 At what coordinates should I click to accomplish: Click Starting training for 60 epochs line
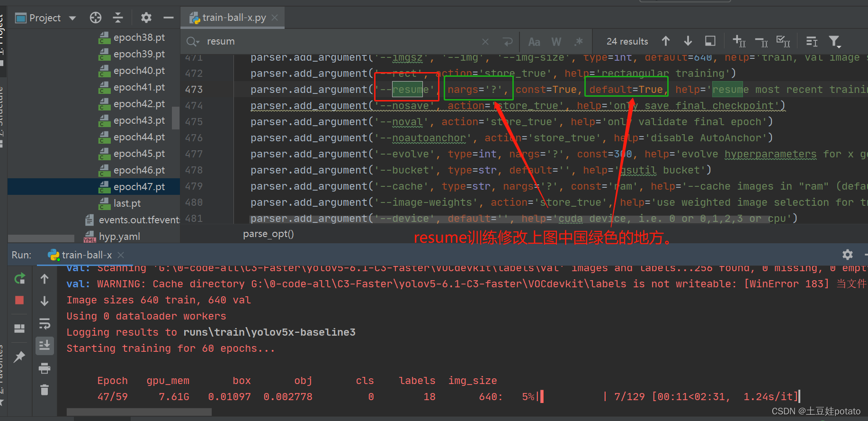pyautogui.click(x=170, y=348)
